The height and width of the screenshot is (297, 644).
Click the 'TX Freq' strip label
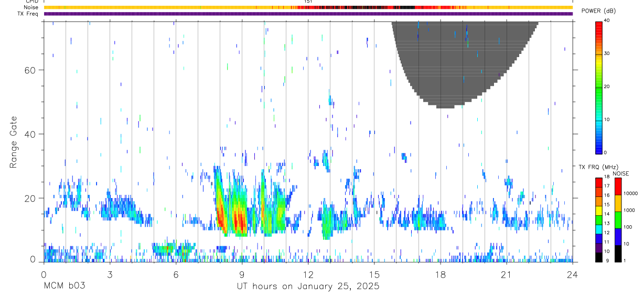pyautogui.click(x=29, y=14)
